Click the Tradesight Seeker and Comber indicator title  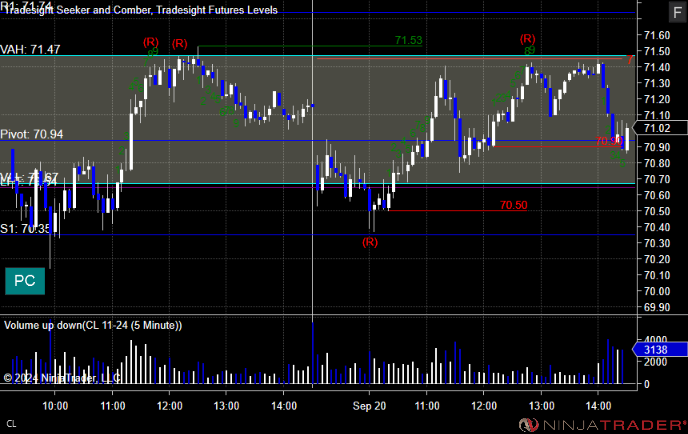pyautogui.click(x=140, y=10)
